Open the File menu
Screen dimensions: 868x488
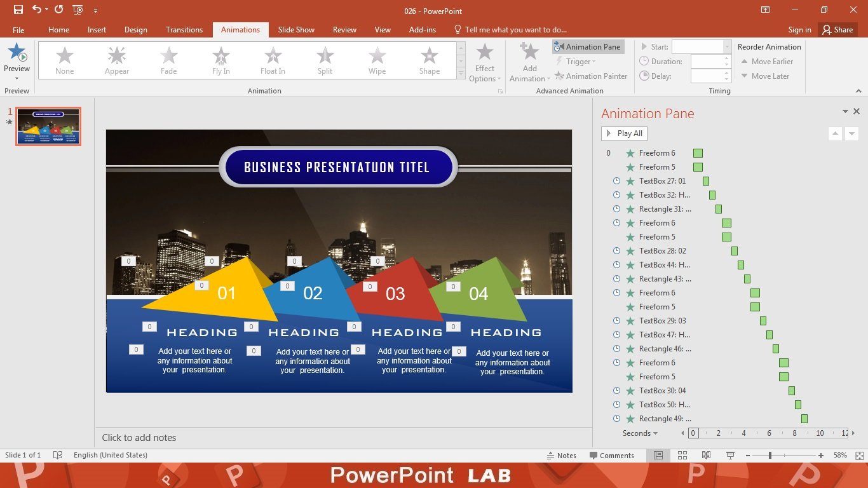(18, 30)
